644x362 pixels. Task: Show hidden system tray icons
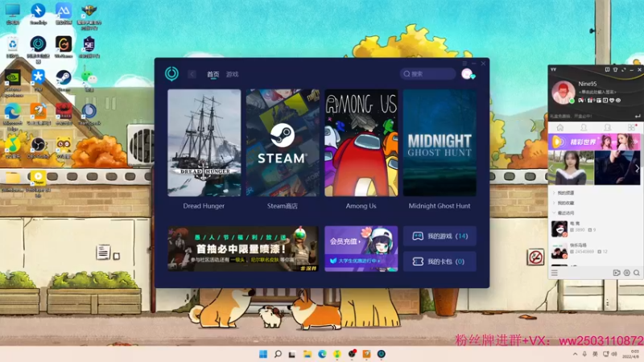coord(575,354)
